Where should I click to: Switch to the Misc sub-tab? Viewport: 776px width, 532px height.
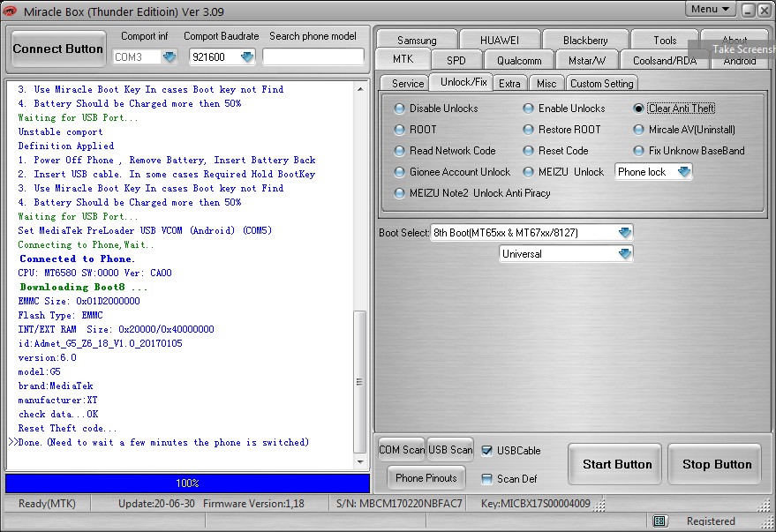[x=546, y=84]
